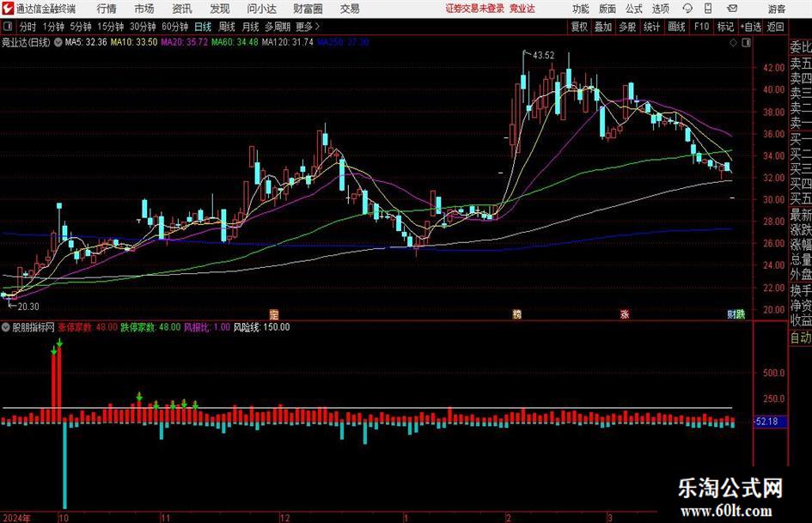Switch to 15分钟 period
The image size is (812, 523).
point(111,27)
